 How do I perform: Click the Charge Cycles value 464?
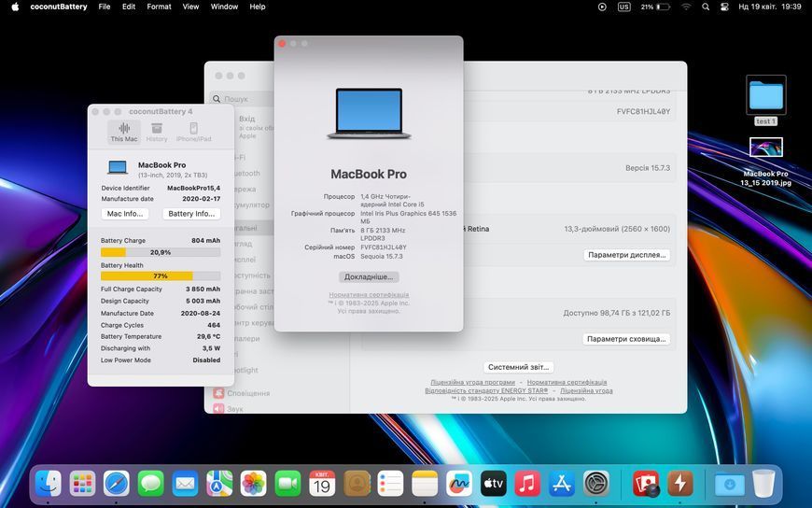(214, 325)
